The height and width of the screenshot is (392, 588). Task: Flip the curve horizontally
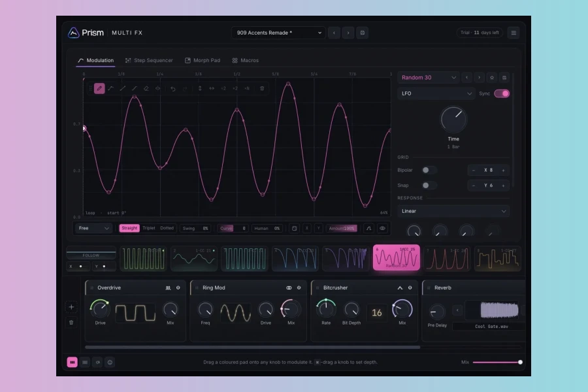click(x=212, y=89)
